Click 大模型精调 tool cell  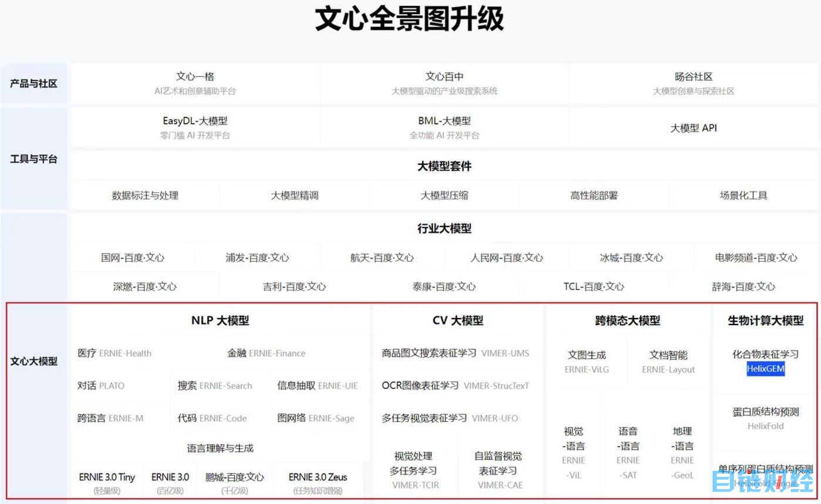click(295, 195)
